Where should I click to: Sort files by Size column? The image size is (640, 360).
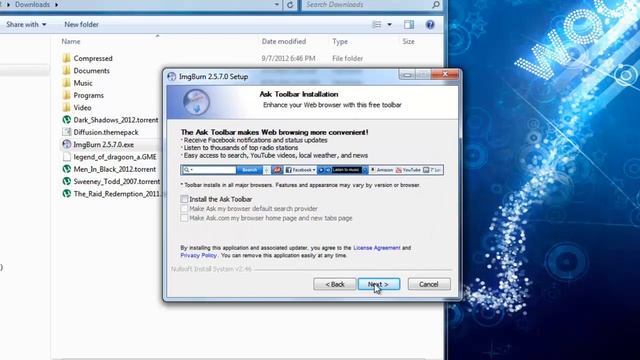coord(408,42)
